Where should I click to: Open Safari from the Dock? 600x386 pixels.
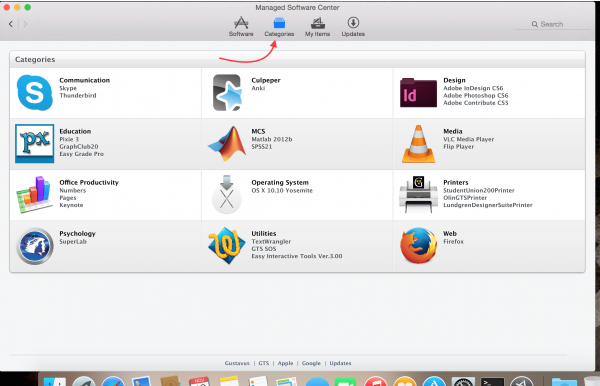(112, 381)
